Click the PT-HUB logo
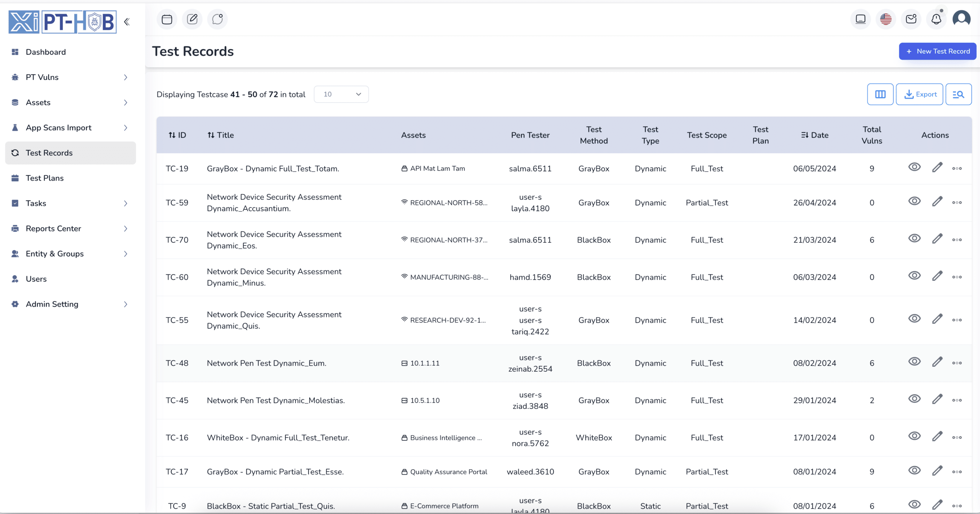The image size is (980, 514). tap(63, 22)
